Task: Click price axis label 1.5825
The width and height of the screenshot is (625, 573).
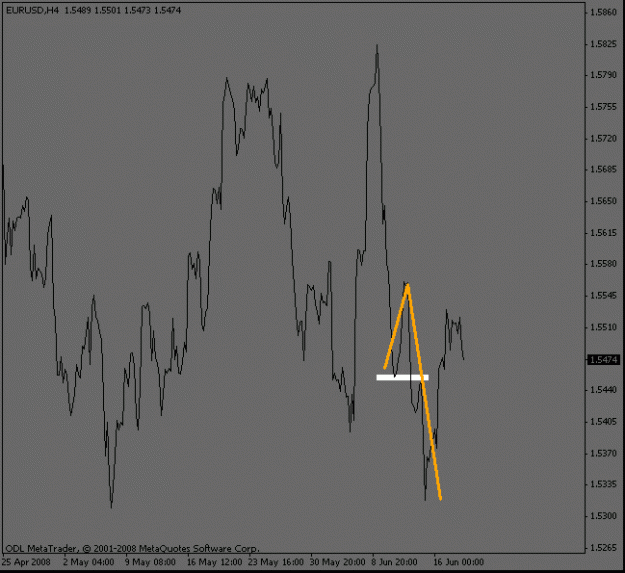Action: (603, 44)
